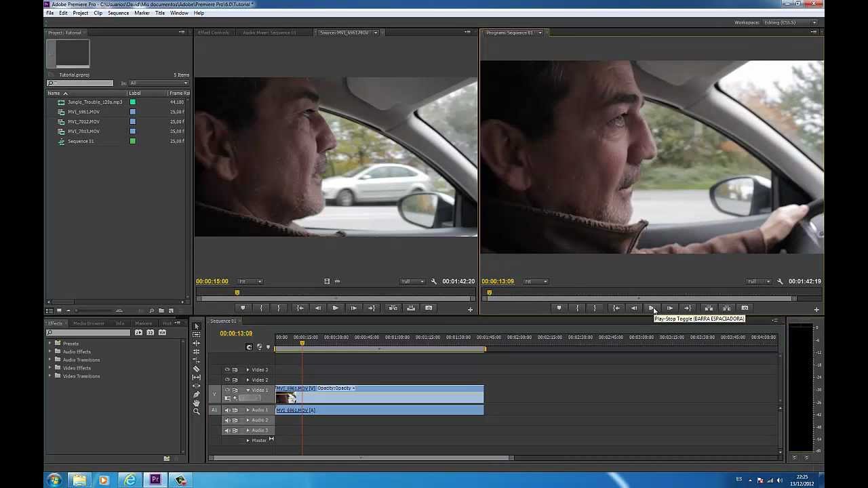Toggle Video 3 track output eye
868x488 pixels.
pos(227,369)
